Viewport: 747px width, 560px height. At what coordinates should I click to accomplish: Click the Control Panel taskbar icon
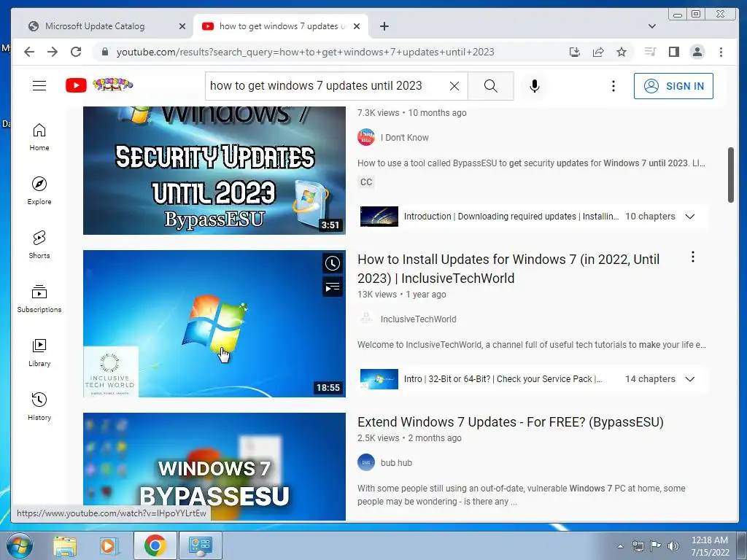point(200,545)
